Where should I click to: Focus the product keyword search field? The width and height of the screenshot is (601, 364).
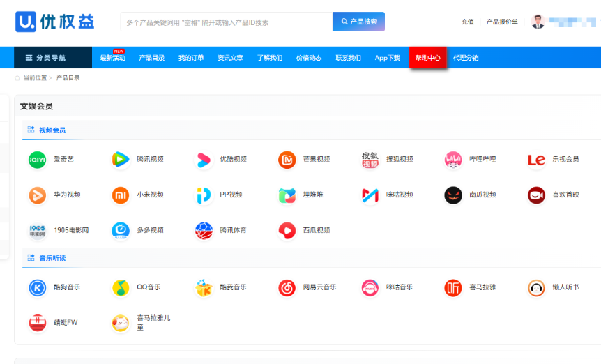tap(227, 22)
